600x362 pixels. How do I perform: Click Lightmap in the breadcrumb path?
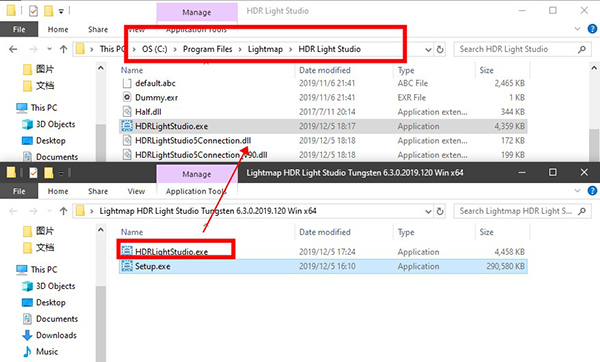coord(265,49)
